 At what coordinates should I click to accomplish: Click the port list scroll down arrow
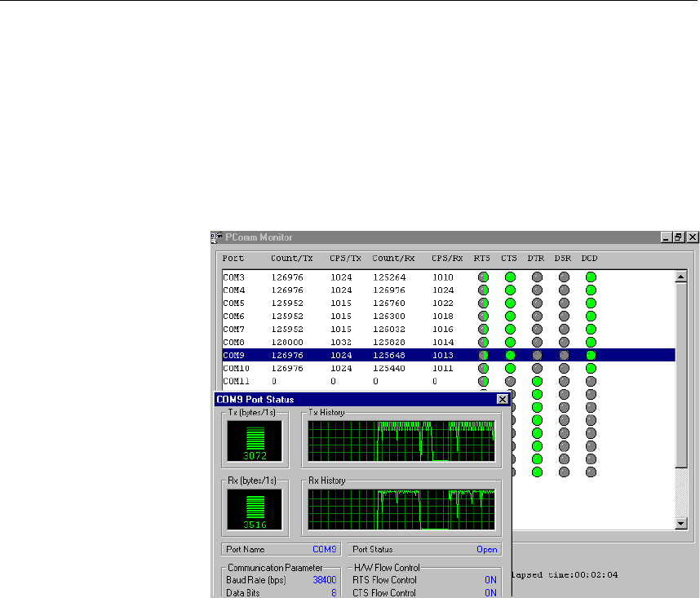[680, 523]
